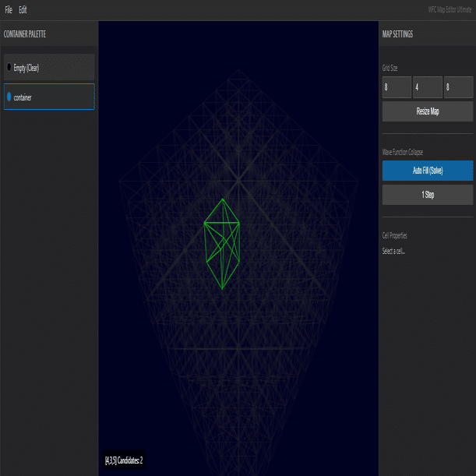This screenshot has height=476, width=476.
Task: Focus the first Grid Size field
Action: (x=397, y=87)
